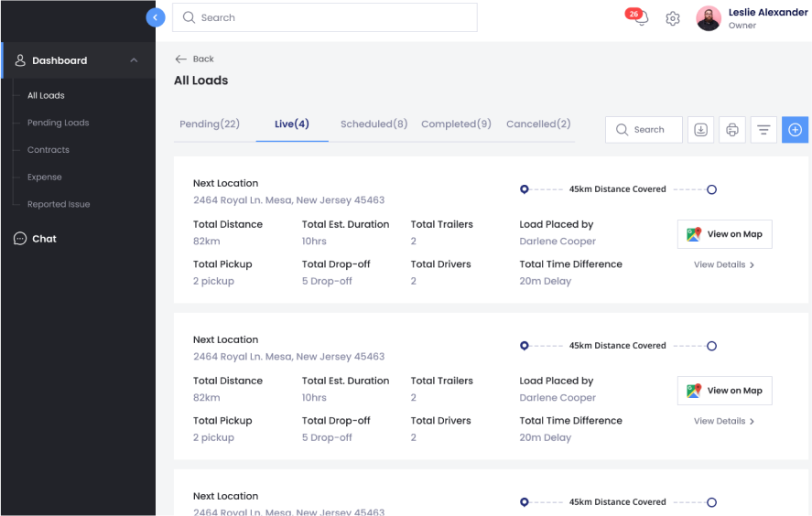Switch to the Cancelled(2) tab
Screen dimensions: 812x516
[x=538, y=124]
